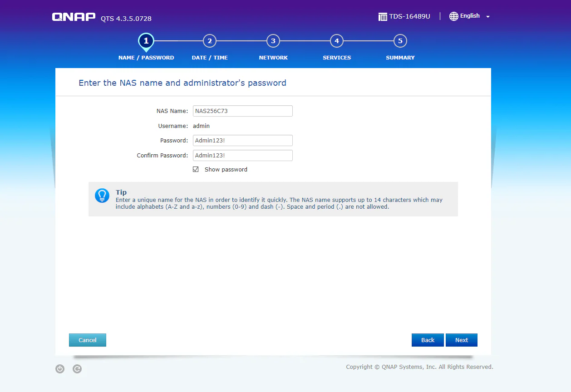The height and width of the screenshot is (392, 571).
Task: Click the Username: label
Action: (x=173, y=126)
